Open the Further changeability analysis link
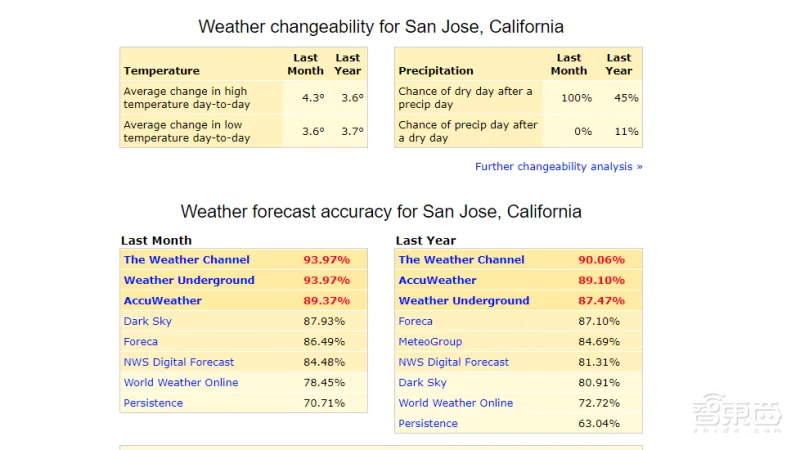 click(558, 166)
